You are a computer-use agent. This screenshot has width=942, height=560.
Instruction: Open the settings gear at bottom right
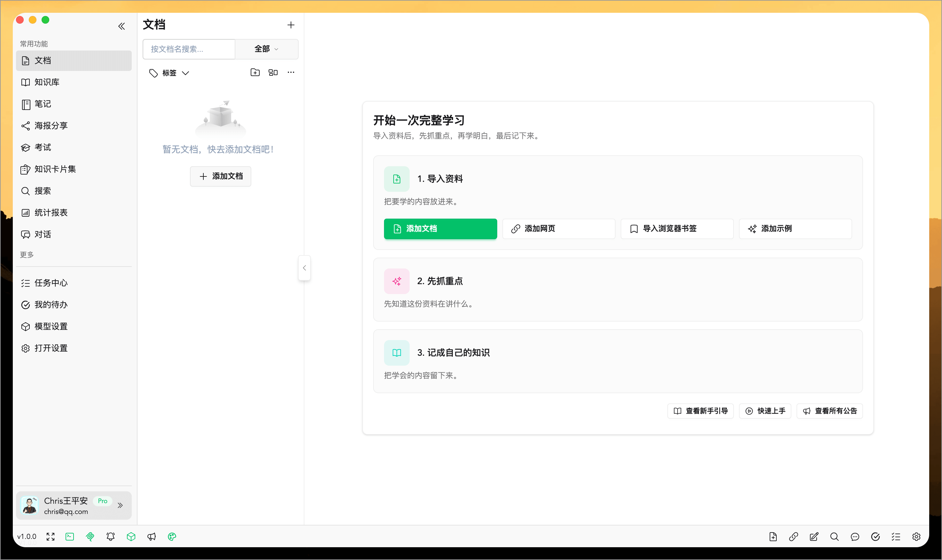point(917,536)
